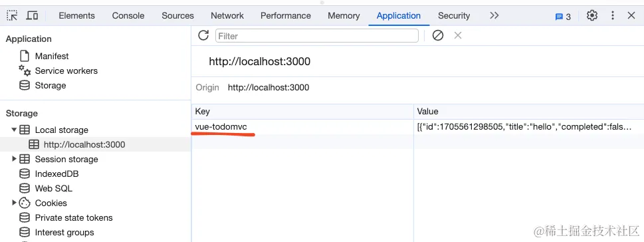Click the Filter input field
Viewport: 644px width, 242px height.
coord(316,36)
